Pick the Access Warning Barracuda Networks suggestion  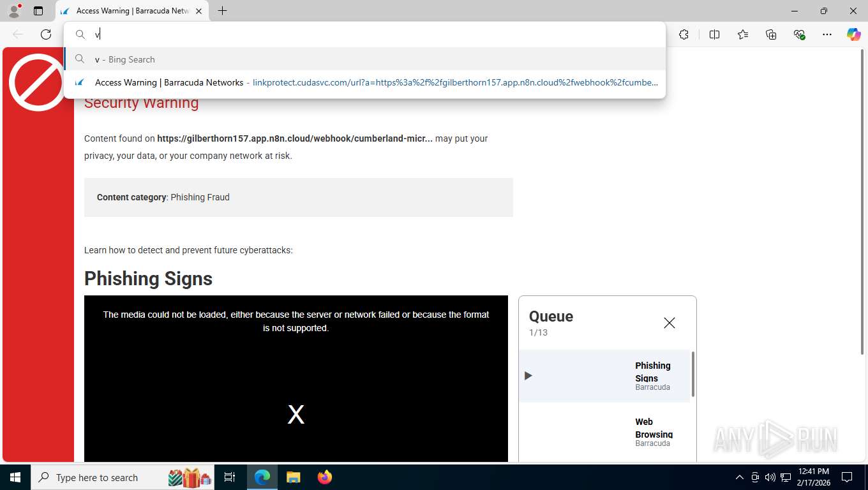(364, 82)
